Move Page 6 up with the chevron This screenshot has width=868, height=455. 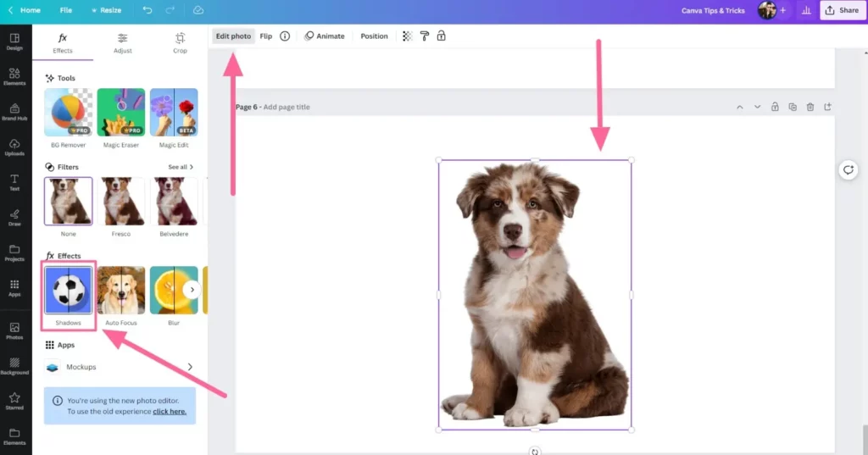click(x=739, y=107)
